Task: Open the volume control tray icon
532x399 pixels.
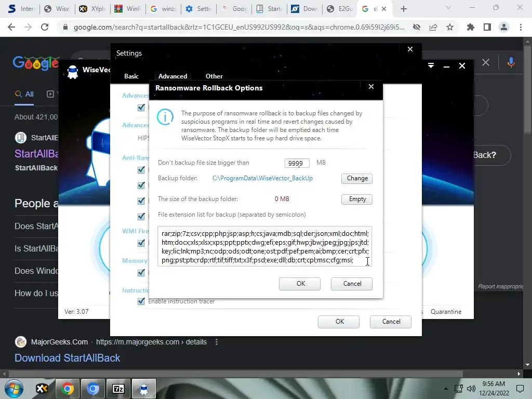Action: pos(471,389)
